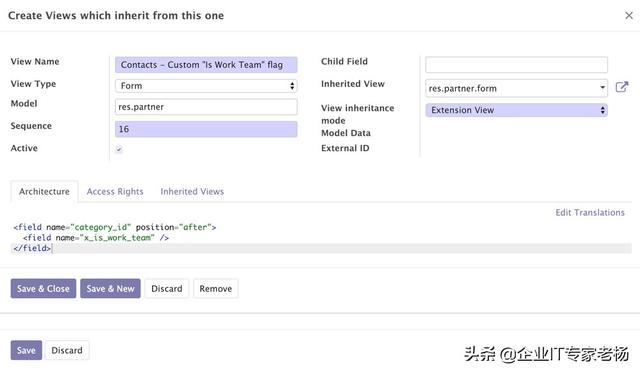Place cursor on category_id code line

click(115, 227)
